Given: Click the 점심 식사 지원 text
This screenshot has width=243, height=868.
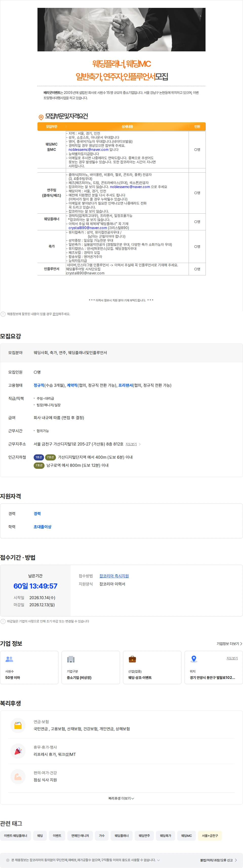Looking at the screenshot, I should point(45,780).
